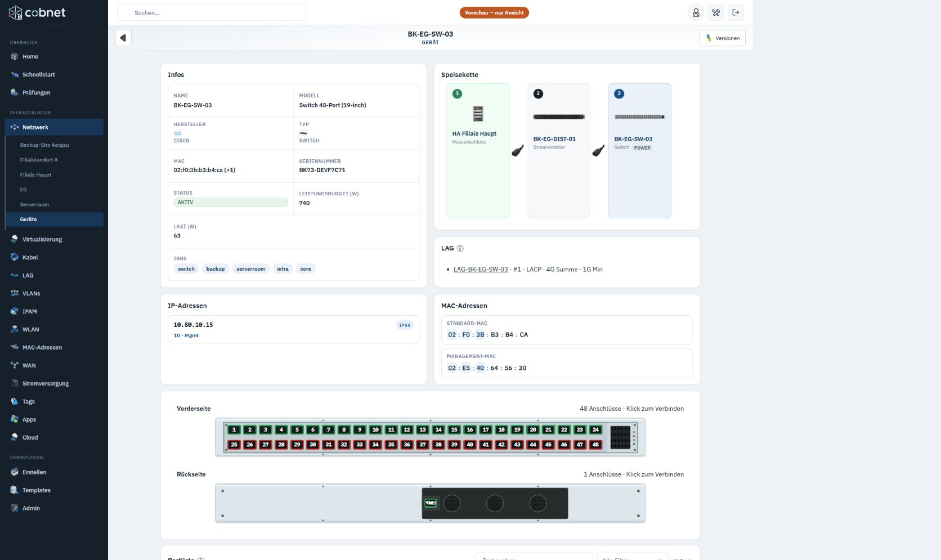Viewport: 941px width, 560px height.
Task: Open Tags in sidebar
Action: (54, 401)
